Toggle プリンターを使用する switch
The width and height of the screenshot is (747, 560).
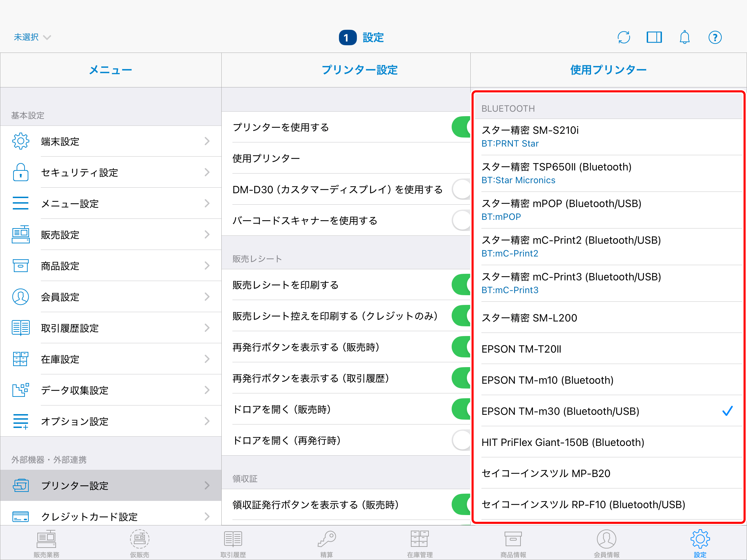(x=461, y=127)
